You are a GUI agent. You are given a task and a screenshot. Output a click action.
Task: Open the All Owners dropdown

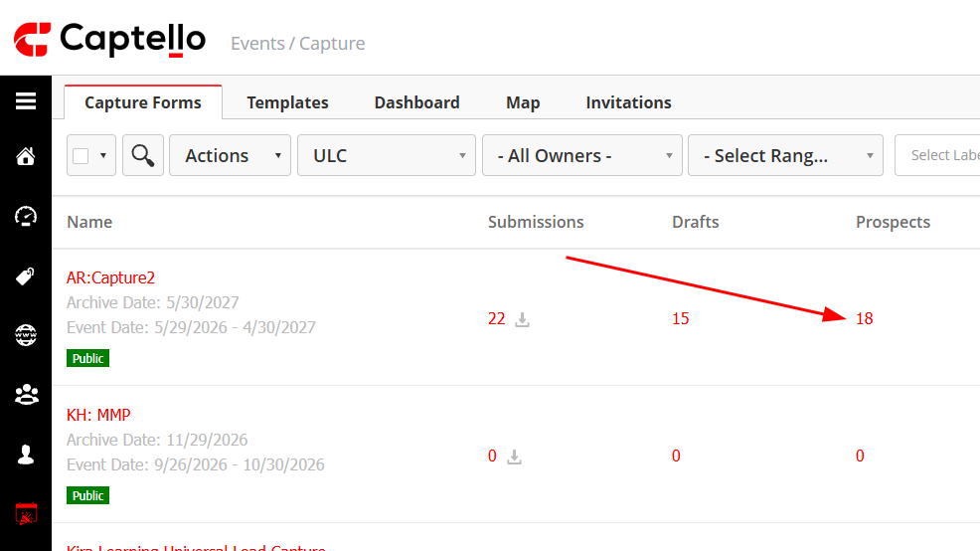coord(581,155)
